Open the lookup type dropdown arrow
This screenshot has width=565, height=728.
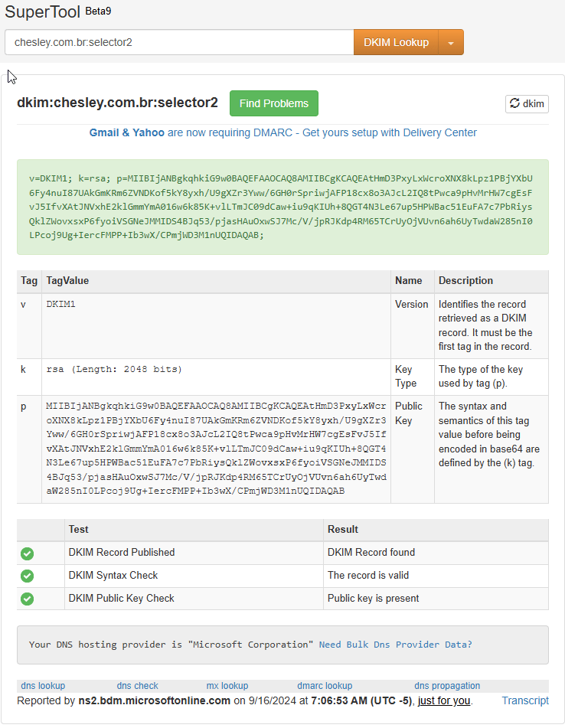(451, 43)
